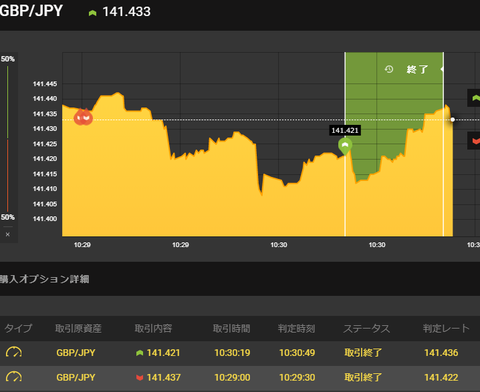480x392 pixels.
Task: Click the gauge icon in the second trade row
Action: [14, 377]
